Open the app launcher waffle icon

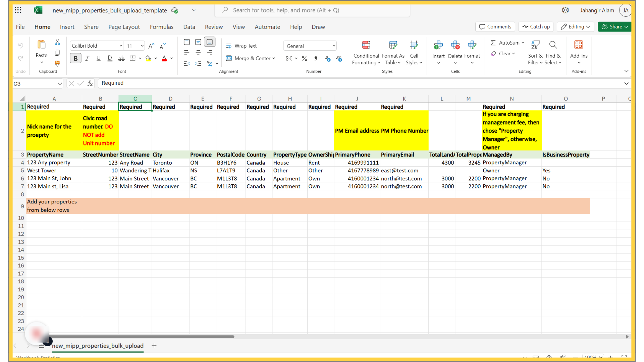point(18,10)
